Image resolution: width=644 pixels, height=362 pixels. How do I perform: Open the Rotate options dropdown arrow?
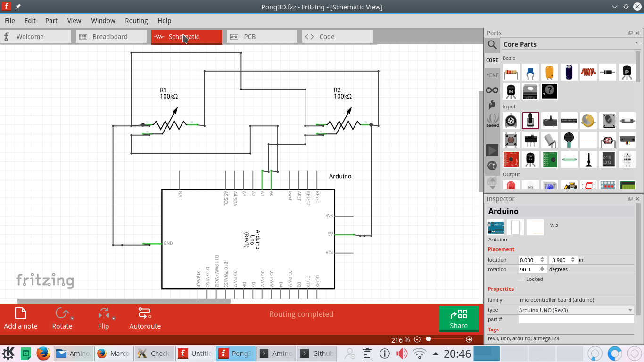pos(72,318)
